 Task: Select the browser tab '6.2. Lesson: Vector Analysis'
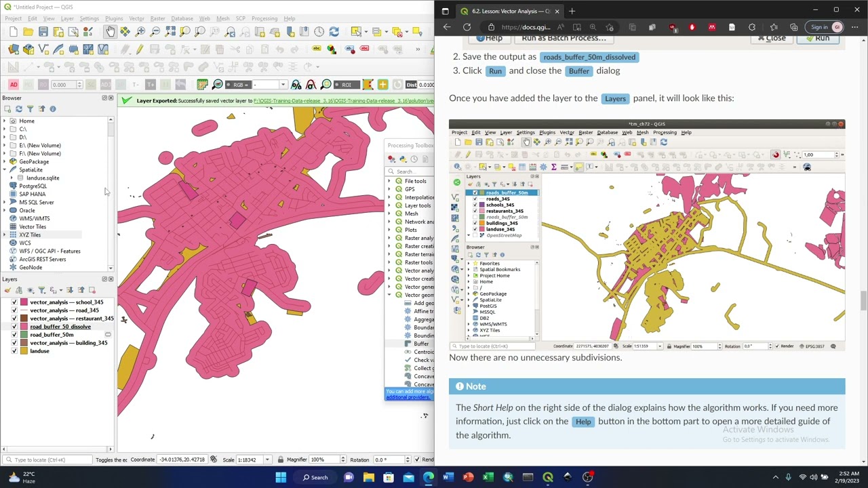(x=509, y=11)
